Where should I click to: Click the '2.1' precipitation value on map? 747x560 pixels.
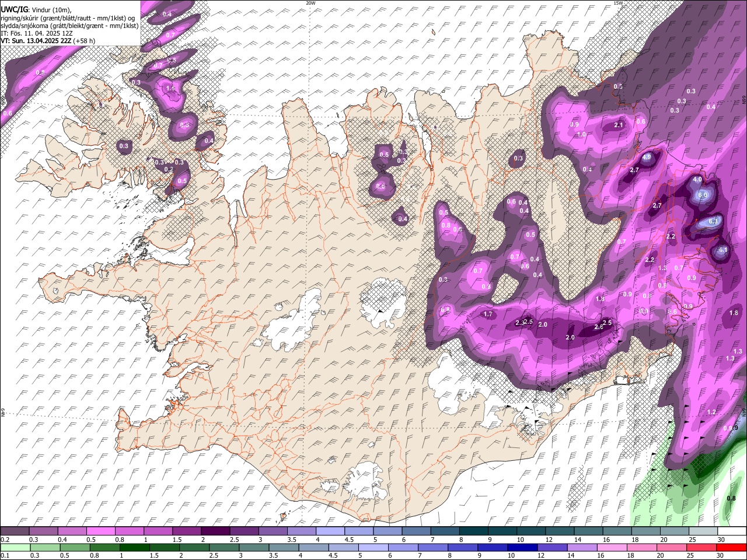(x=619, y=125)
